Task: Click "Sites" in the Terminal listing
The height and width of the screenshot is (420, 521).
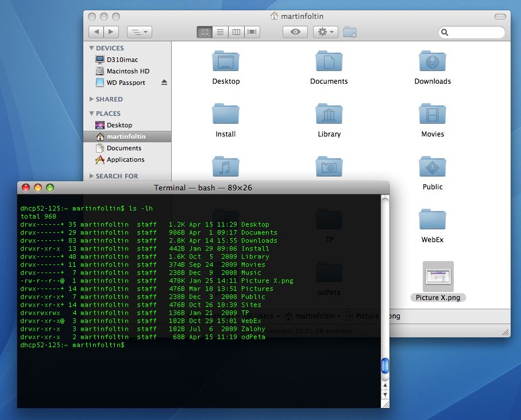Action: (x=251, y=305)
